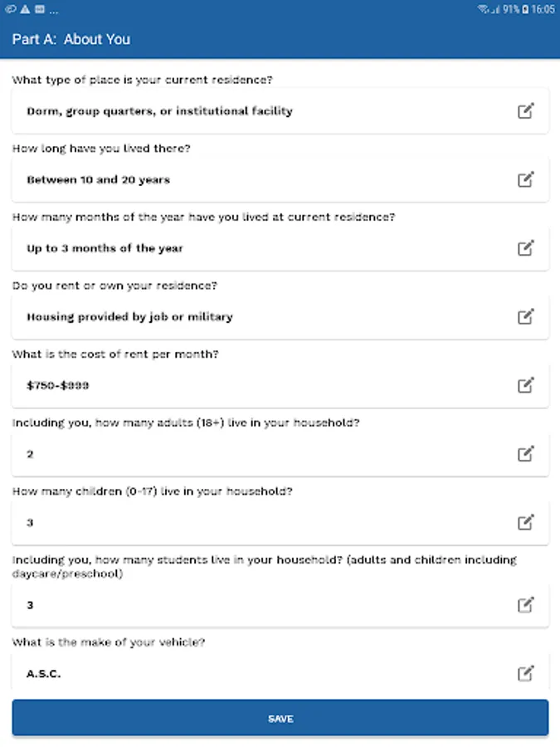Edit number of students in household
560x747 pixels.
526,605
